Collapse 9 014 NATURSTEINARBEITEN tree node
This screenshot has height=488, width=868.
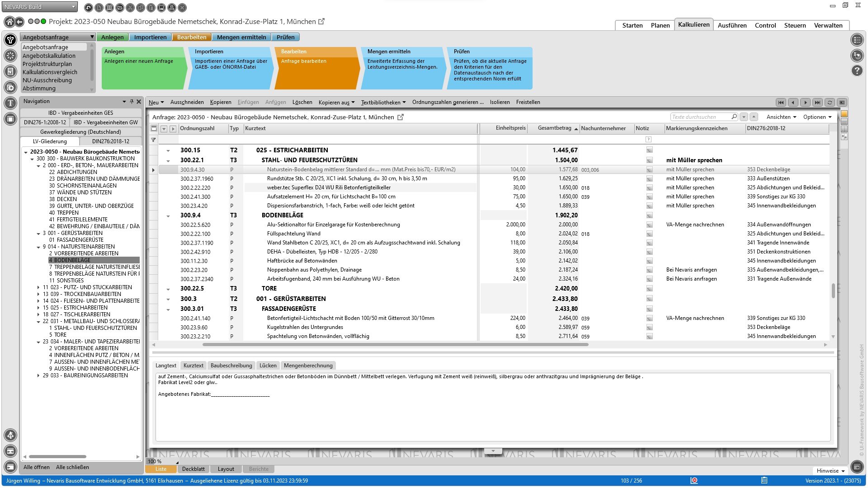coord(38,247)
